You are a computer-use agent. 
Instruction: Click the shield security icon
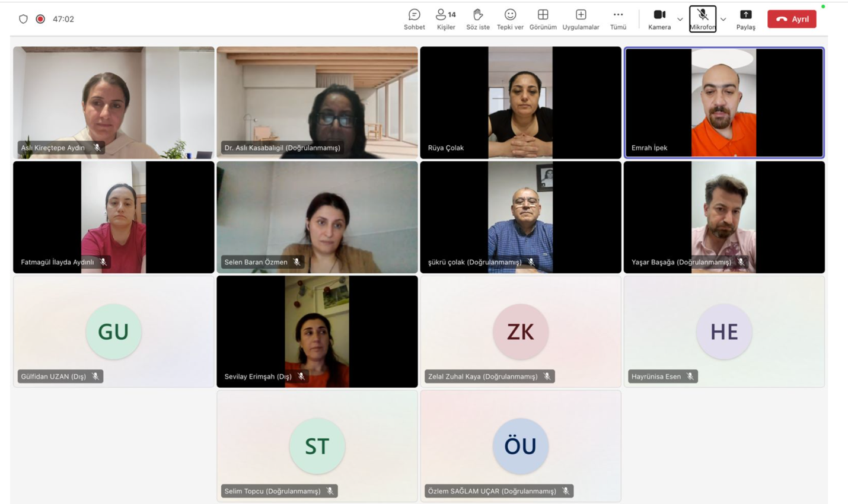(23, 19)
